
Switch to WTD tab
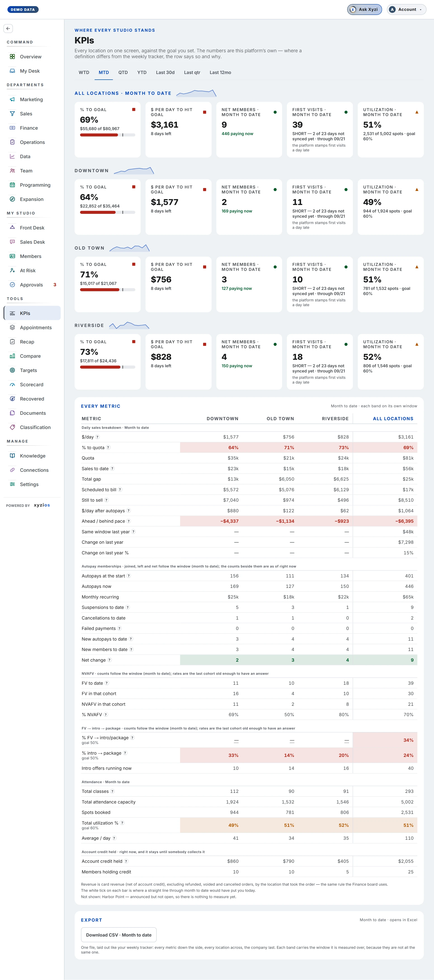click(x=84, y=72)
